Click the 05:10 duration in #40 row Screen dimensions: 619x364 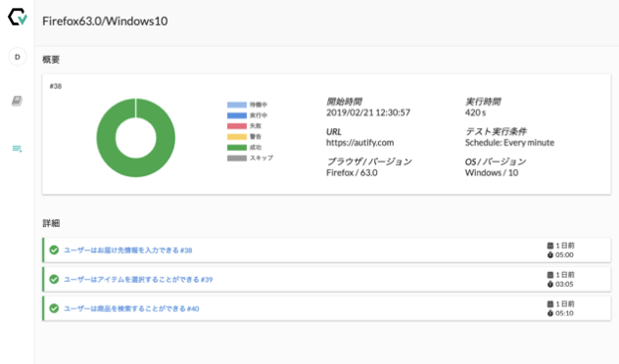click(x=564, y=313)
